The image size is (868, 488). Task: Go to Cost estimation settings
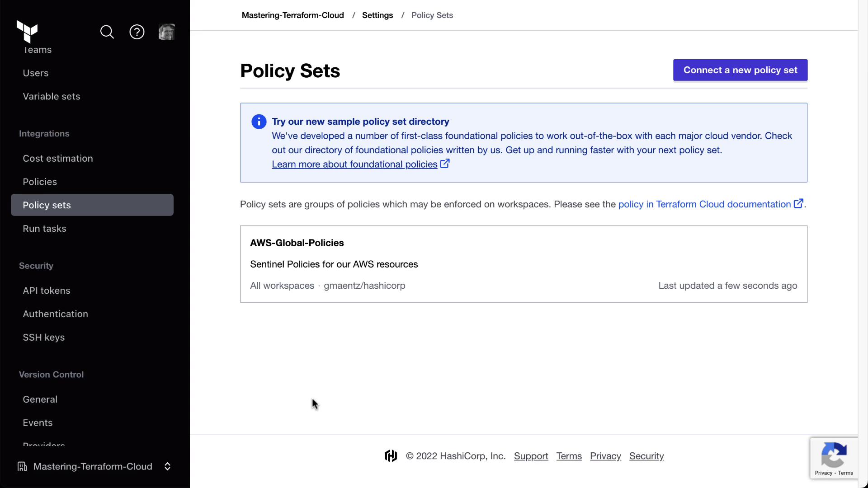point(58,159)
